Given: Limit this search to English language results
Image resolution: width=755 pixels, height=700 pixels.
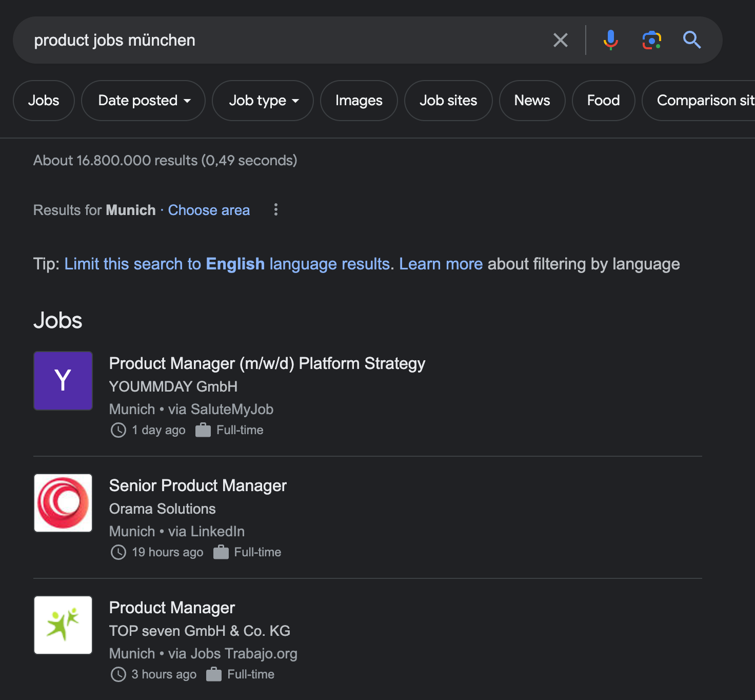Looking at the screenshot, I should [227, 264].
